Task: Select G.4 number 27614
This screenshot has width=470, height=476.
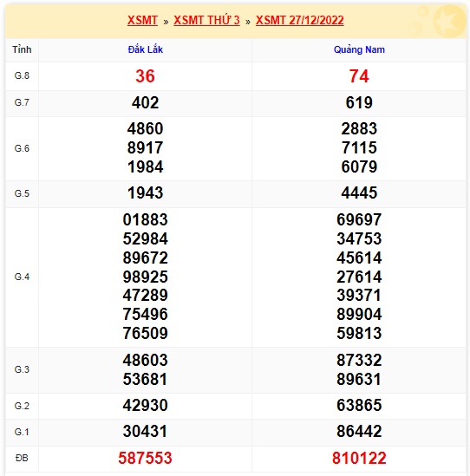Action: pyautogui.click(x=359, y=277)
